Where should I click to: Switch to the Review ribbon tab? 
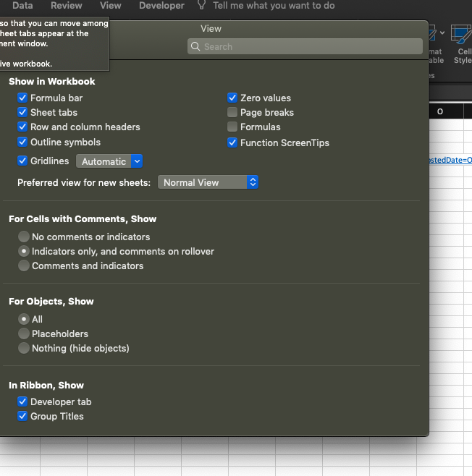point(66,6)
